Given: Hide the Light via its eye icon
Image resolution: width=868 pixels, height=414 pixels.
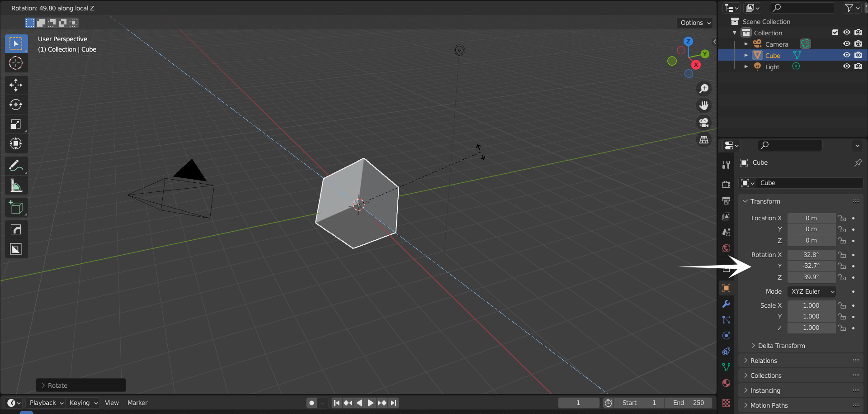Looking at the screenshot, I should pyautogui.click(x=847, y=67).
